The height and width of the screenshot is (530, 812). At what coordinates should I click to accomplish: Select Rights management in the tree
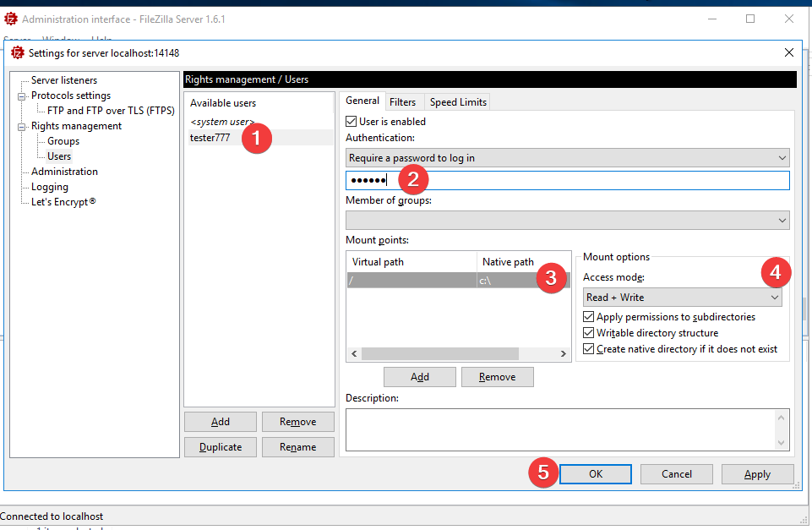click(76, 126)
